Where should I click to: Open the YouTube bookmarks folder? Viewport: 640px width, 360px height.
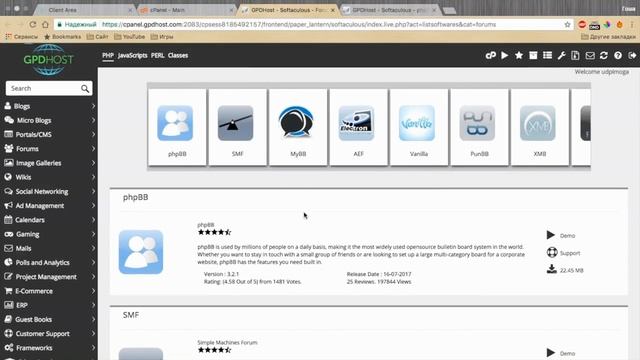[x=129, y=37]
